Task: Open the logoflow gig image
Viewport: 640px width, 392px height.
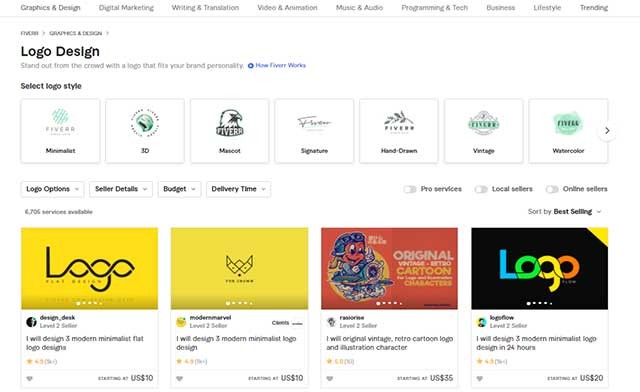Action: coord(540,268)
